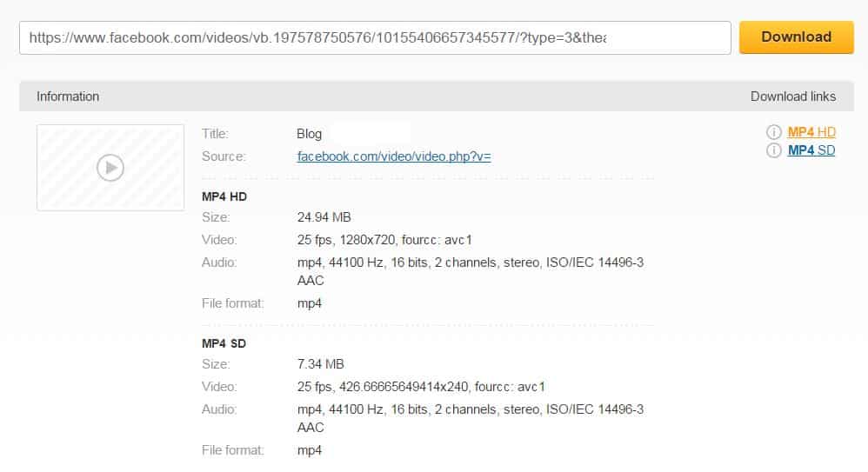This screenshot has width=868, height=472.
Task: Click the info icon beside MP4 SD
Action: (x=773, y=150)
